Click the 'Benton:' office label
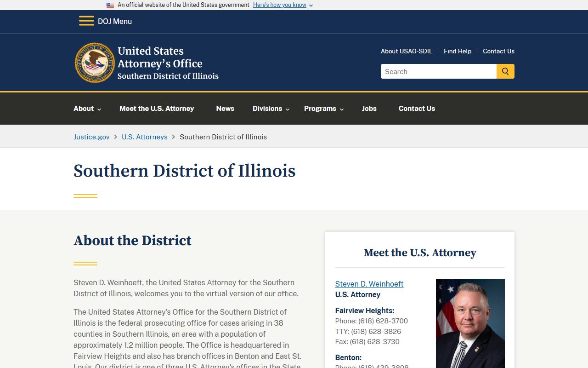 click(x=348, y=357)
